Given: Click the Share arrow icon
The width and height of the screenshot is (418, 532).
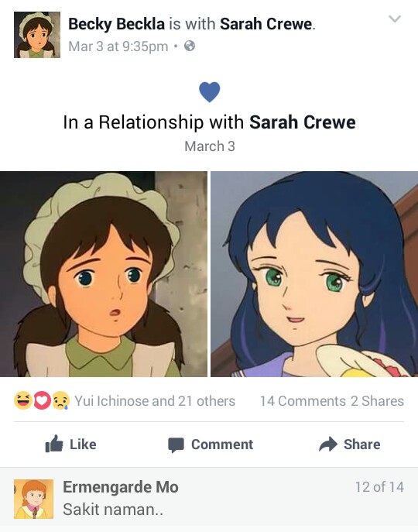Looking at the screenshot, I should click(x=328, y=444).
